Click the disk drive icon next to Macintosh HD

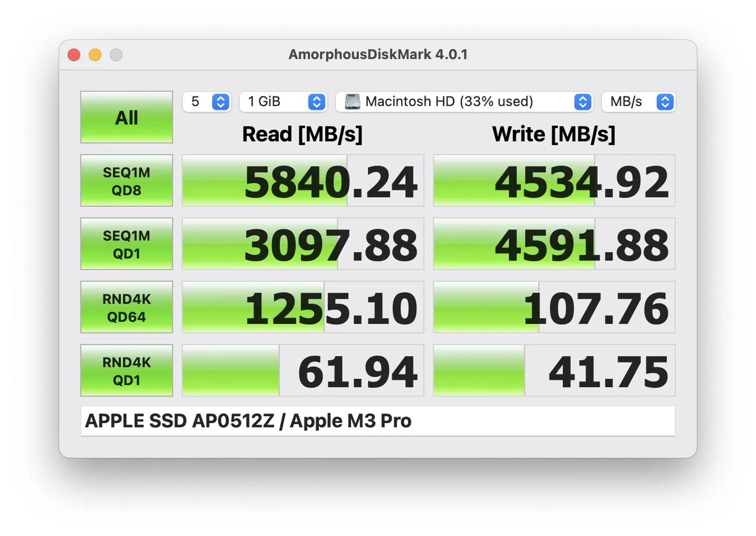tap(352, 102)
